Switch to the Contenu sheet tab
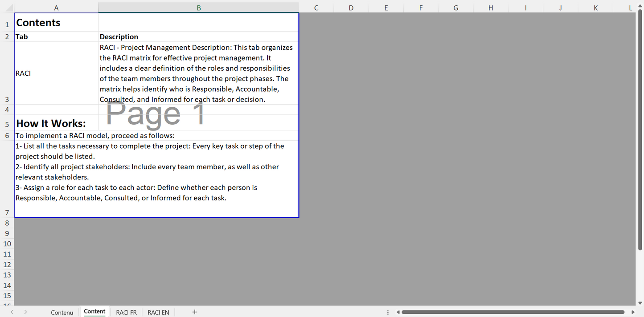Image resolution: width=644 pixels, height=317 pixels. [x=62, y=312]
